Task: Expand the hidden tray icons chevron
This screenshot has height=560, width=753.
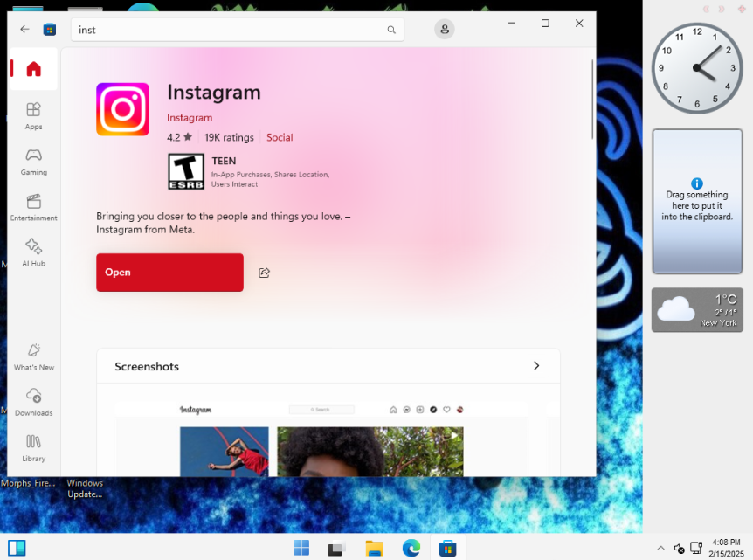Action: (x=660, y=548)
